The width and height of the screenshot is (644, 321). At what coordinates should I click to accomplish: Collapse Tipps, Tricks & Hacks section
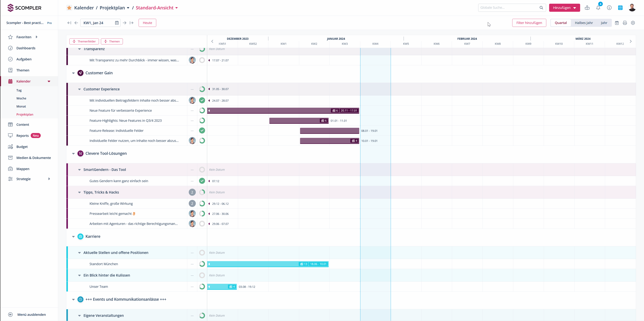(x=79, y=192)
